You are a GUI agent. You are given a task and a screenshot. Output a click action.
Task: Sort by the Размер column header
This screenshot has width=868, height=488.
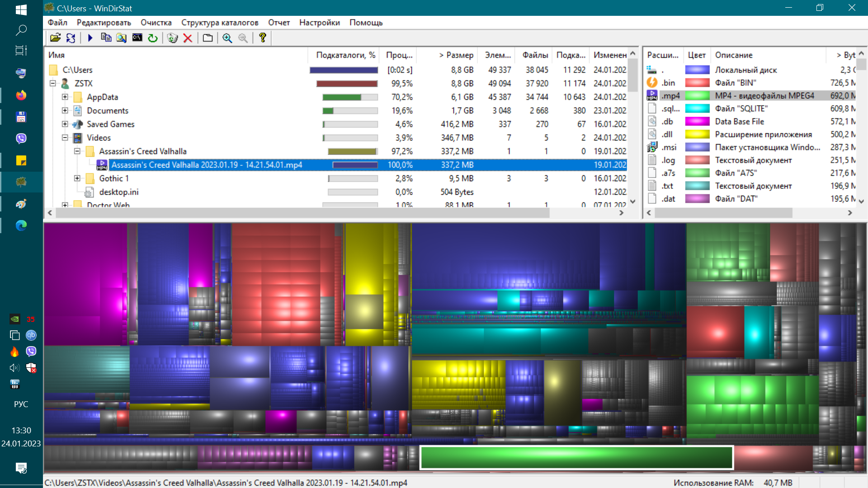[456, 55]
